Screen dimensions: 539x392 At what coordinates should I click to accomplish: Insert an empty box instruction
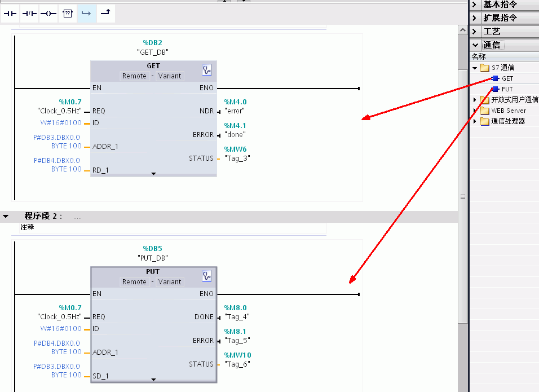[x=68, y=13]
